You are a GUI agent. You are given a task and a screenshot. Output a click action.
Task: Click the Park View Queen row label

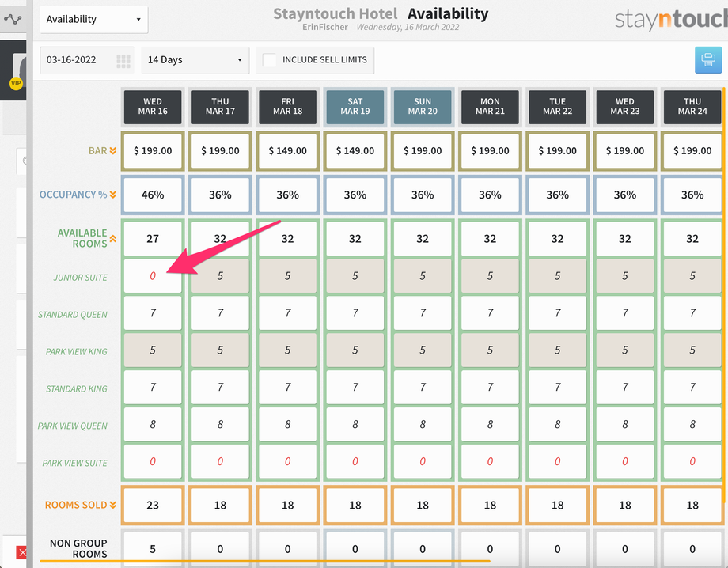tap(73, 426)
